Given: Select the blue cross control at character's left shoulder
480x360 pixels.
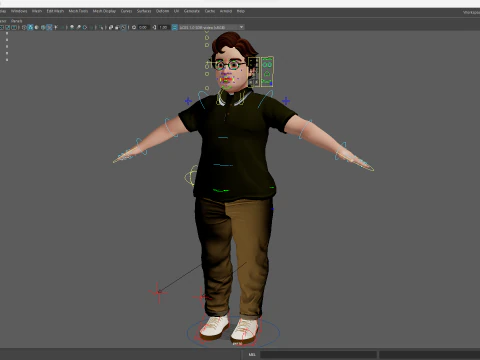Looking at the screenshot, I should click(286, 101).
